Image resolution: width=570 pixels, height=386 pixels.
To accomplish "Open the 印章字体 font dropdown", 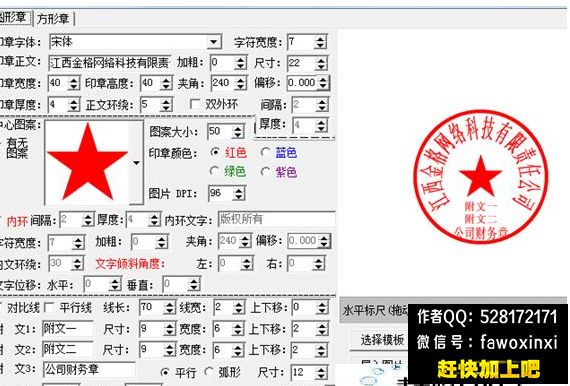I will [x=214, y=42].
